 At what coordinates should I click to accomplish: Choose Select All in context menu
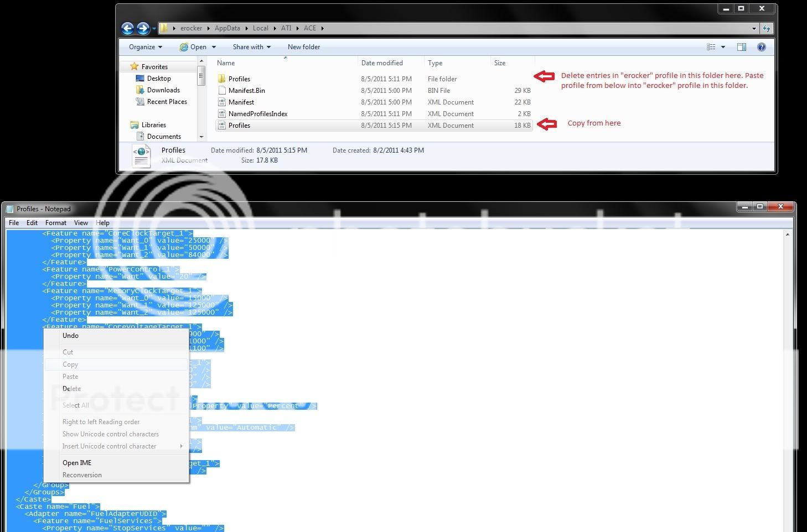116,405
